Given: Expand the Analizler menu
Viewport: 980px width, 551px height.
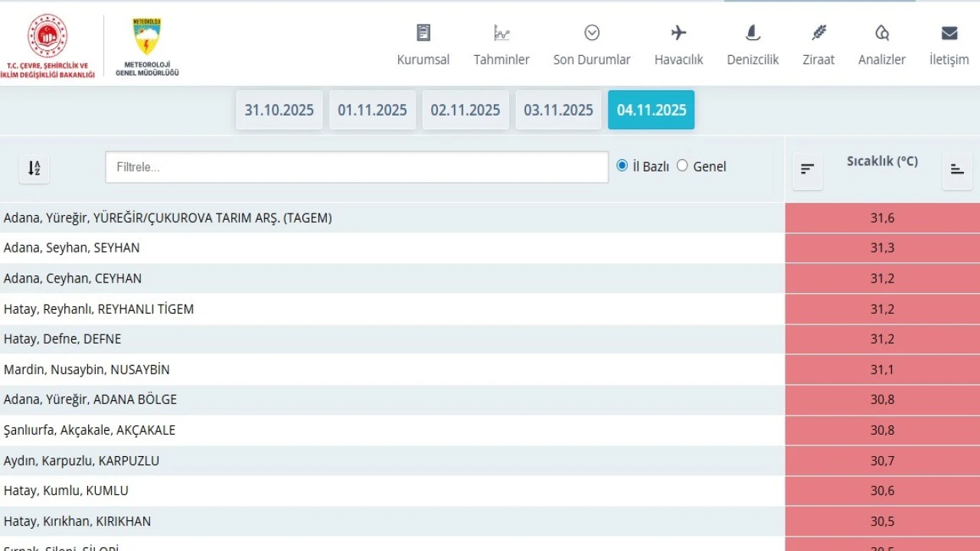Looking at the screenshot, I should [881, 60].
